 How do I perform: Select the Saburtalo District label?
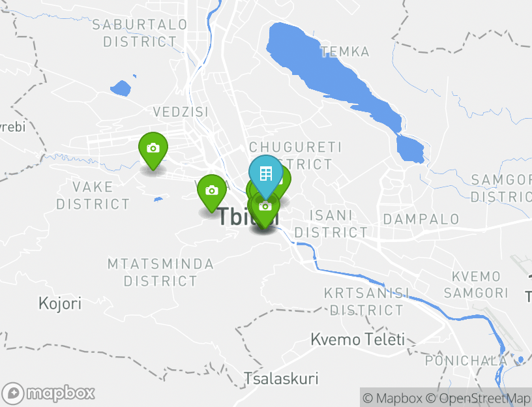(140, 33)
